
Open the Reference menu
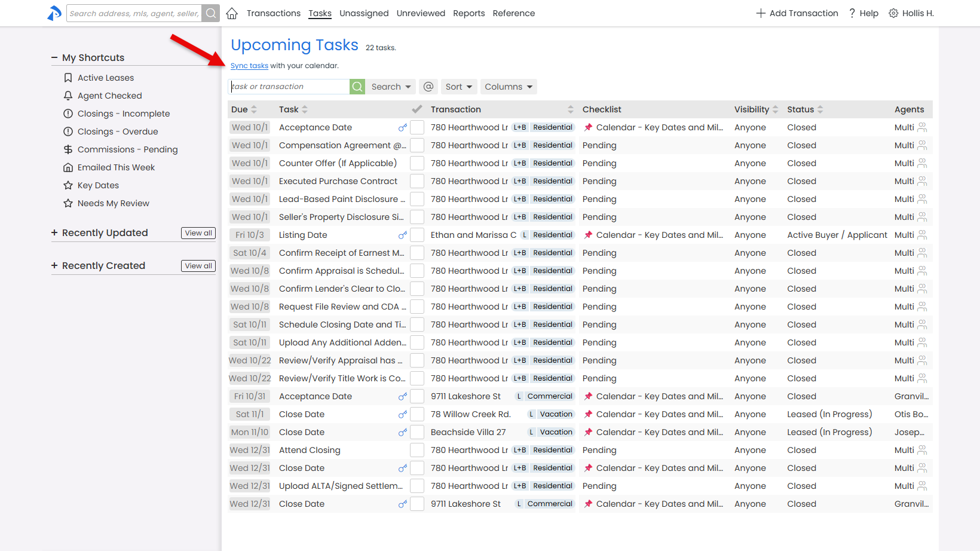point(514,13)
